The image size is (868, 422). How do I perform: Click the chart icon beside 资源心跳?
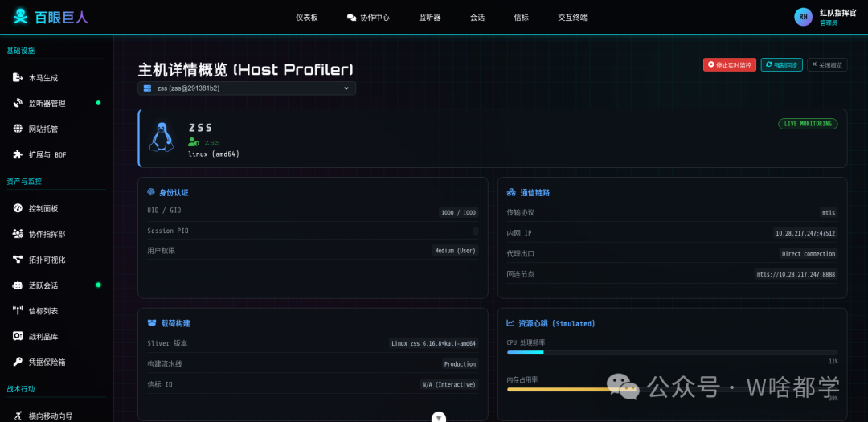(510, 323)
